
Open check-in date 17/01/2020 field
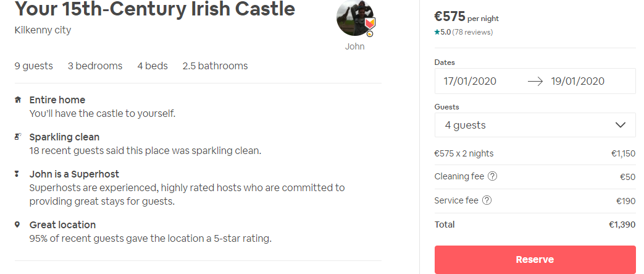(x=470, y=81)
